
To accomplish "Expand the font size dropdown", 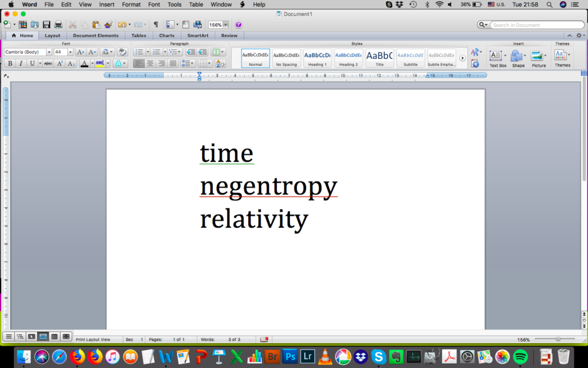I will coord(71,52).
